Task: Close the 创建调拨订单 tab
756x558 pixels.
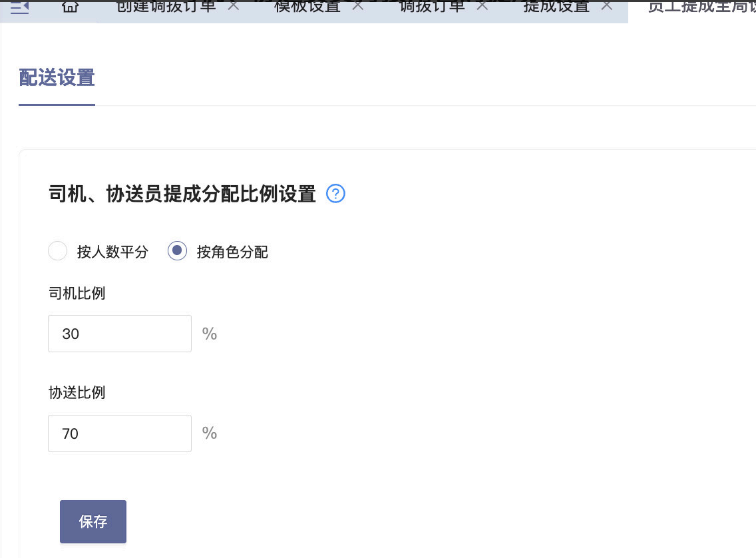Action: point(233,6)
